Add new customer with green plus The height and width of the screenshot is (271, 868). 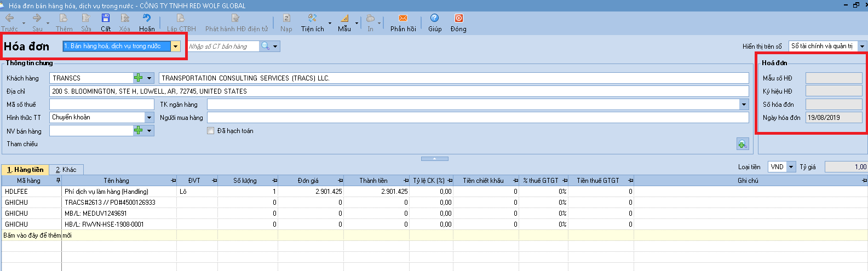139,78
